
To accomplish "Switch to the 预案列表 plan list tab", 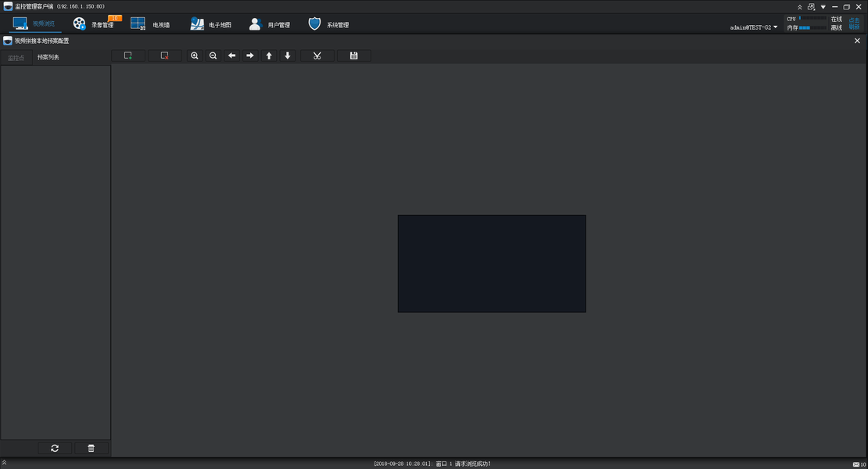I will [x=48, y=57].
